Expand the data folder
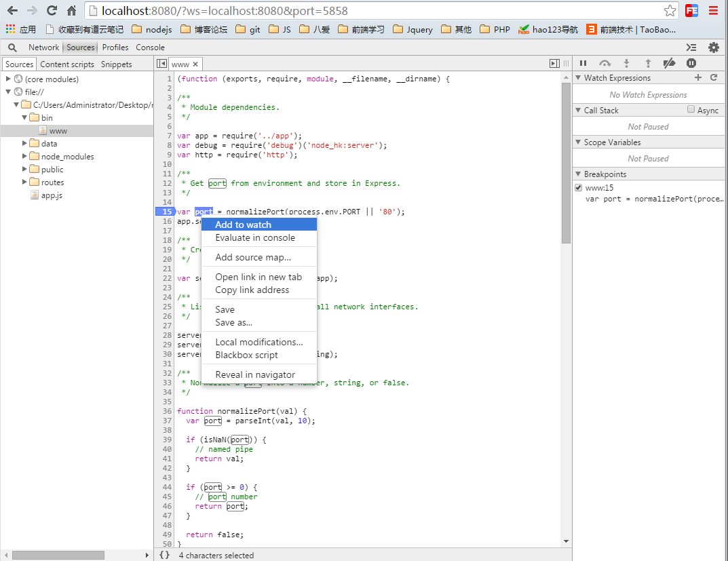 25,144
